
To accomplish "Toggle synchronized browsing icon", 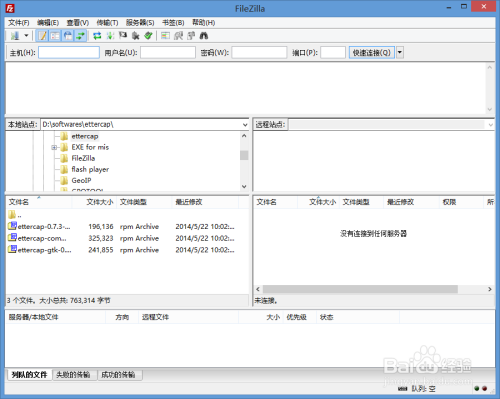I will point(191,36).
